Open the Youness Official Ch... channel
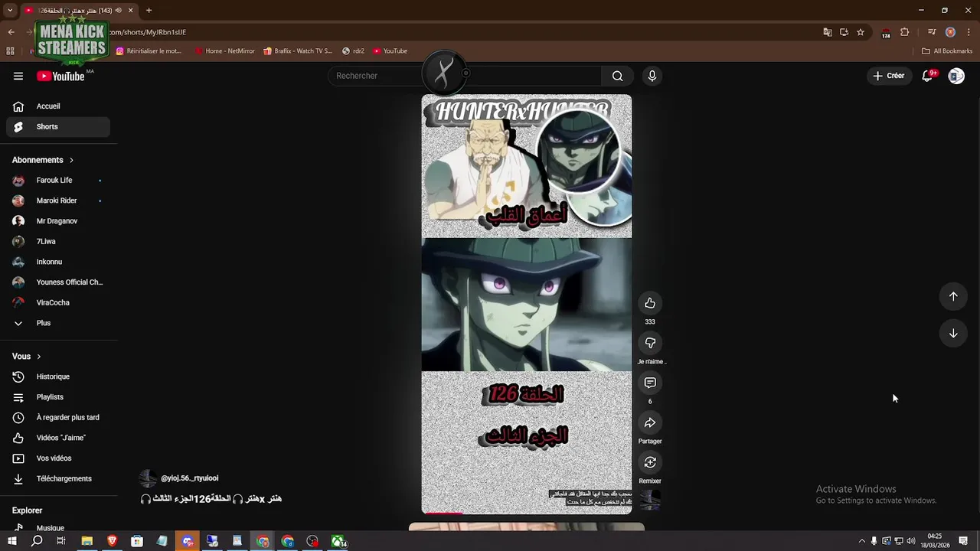 [x=58, y=282]
